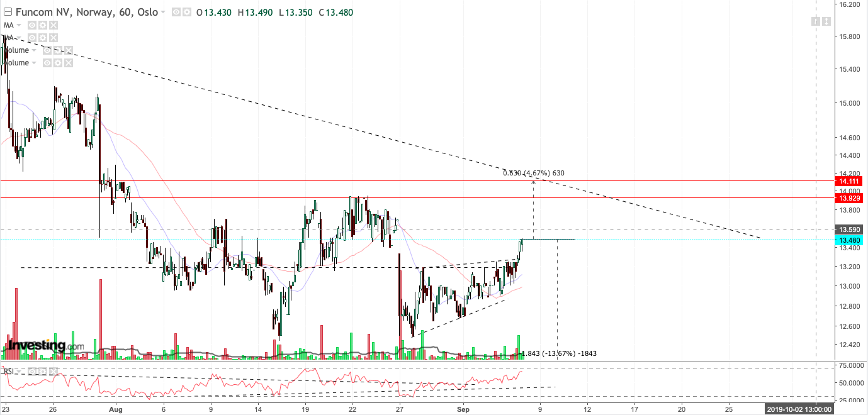Expand the first MA indicator dropdown

point(19,25)
